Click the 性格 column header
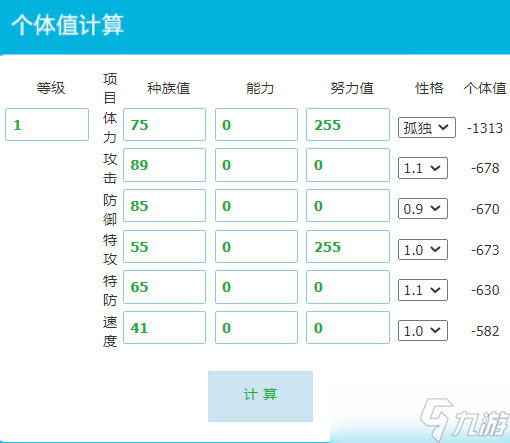Image resolution: width=510 pixels, height=443 pixels. click(429, 88)
